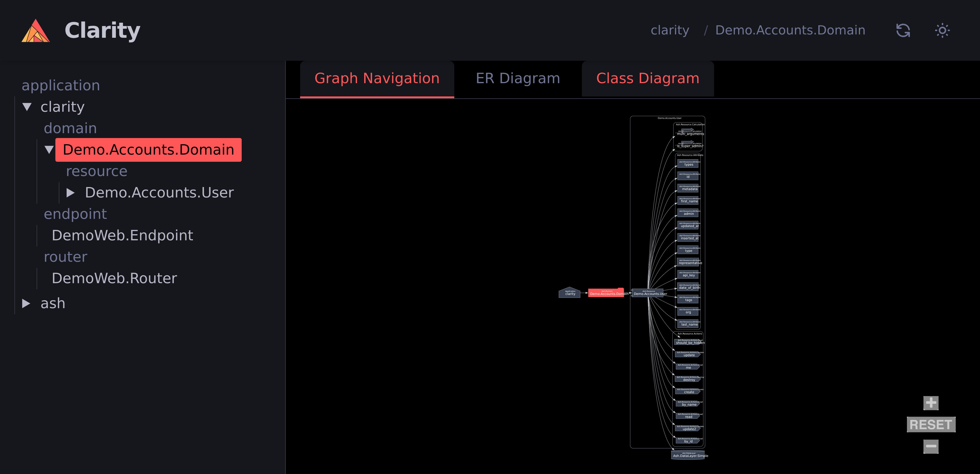Open the Class Diagram tab
The image size is (980, 474).
coord(647,78)
